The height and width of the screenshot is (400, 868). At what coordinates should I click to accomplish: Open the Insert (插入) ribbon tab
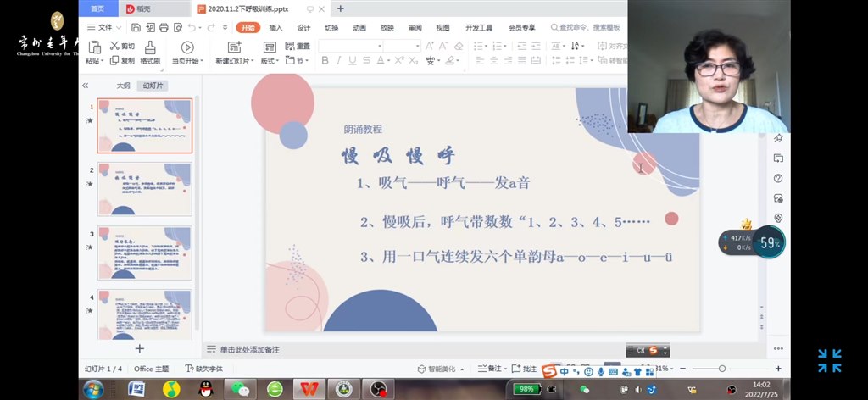pos(275,27)
